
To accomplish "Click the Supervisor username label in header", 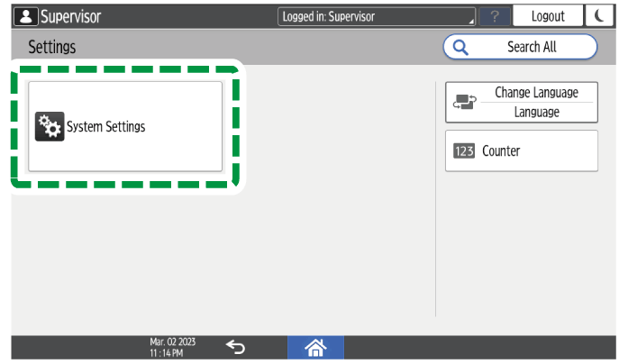I will (70, 16).
